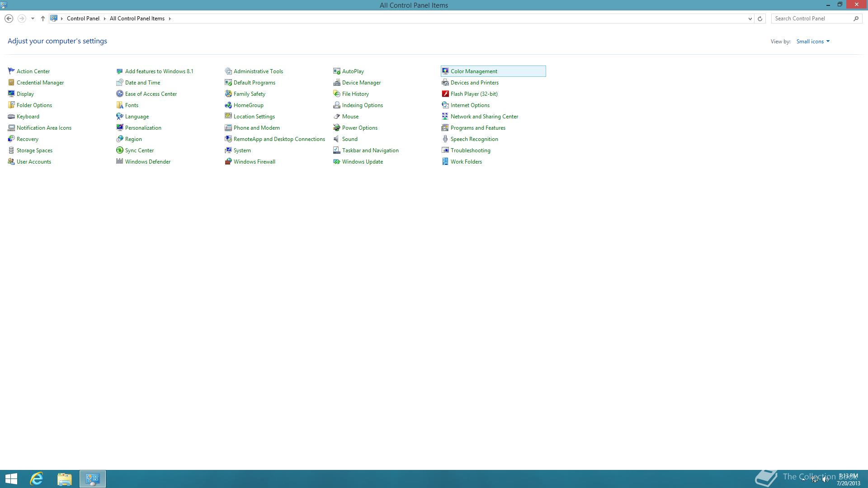Open the Default Programs link

click(x=255, y=83)
